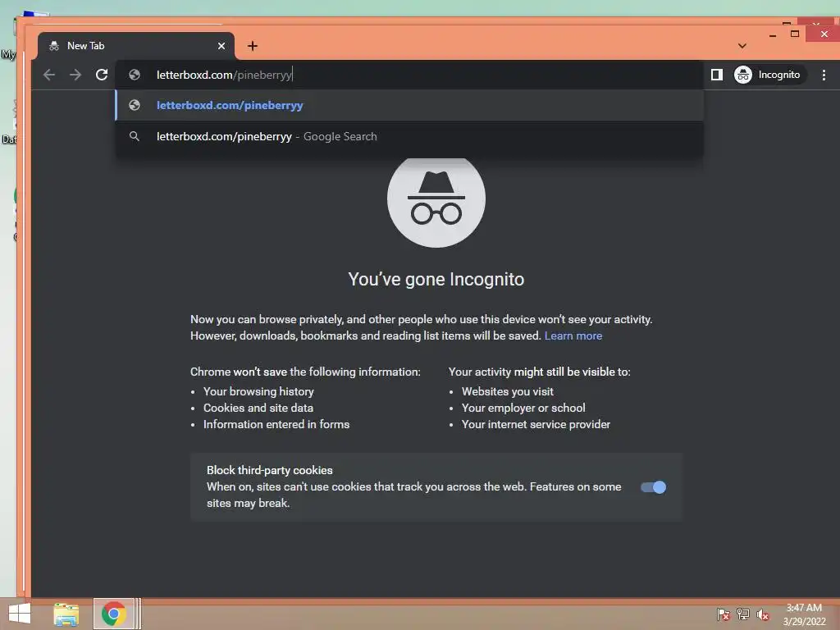Reload the page with the refresh icon
Viewport: 840px width, 630px height.
pos(102,75)
